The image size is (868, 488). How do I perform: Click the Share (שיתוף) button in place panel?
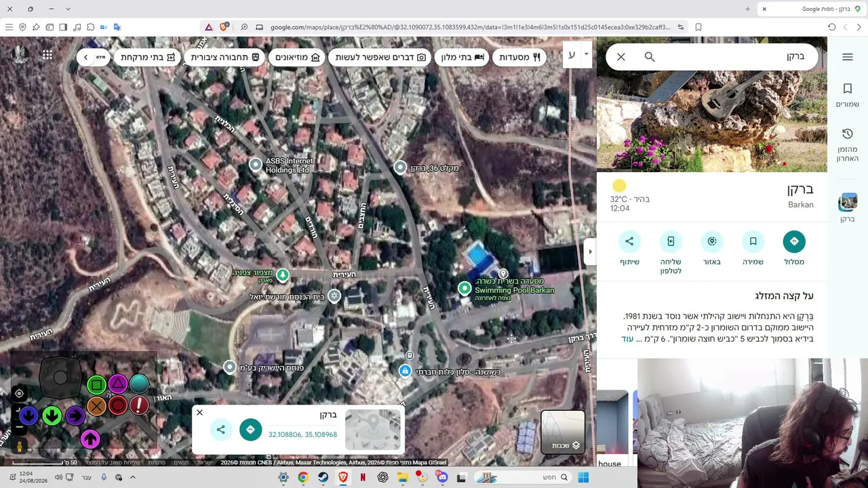[x=629, y=241]
